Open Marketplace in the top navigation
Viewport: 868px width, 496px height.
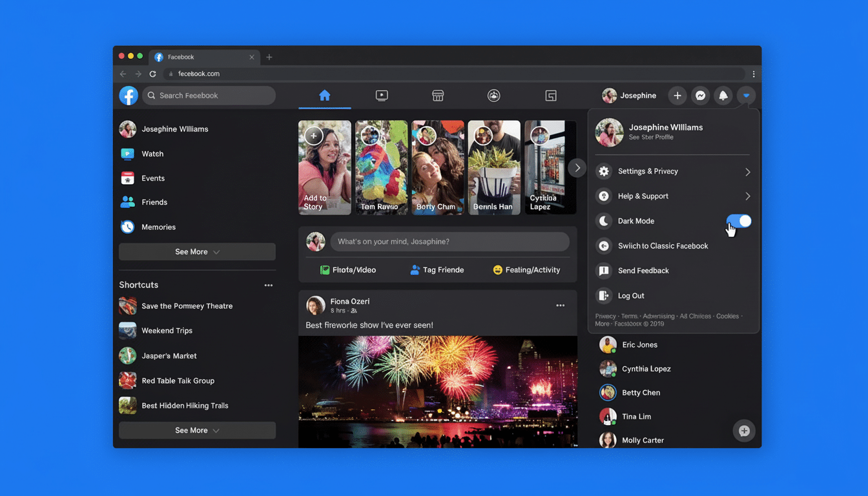(438, 95)
